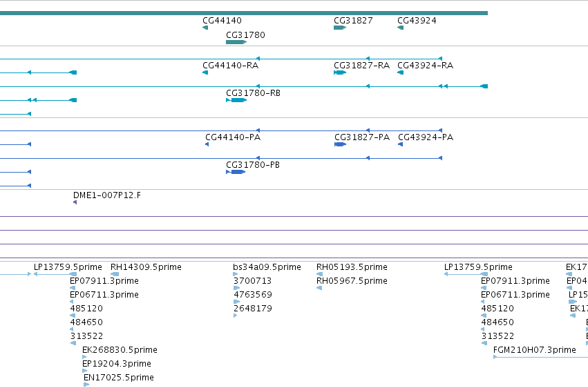Select the glyph under RH14309.5prime
The height and width of the screenshot is (388, 588).
pos(115,275)
